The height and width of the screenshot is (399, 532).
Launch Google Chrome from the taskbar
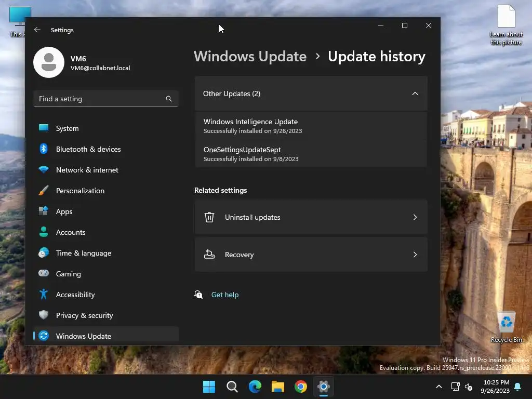point(301,387)
